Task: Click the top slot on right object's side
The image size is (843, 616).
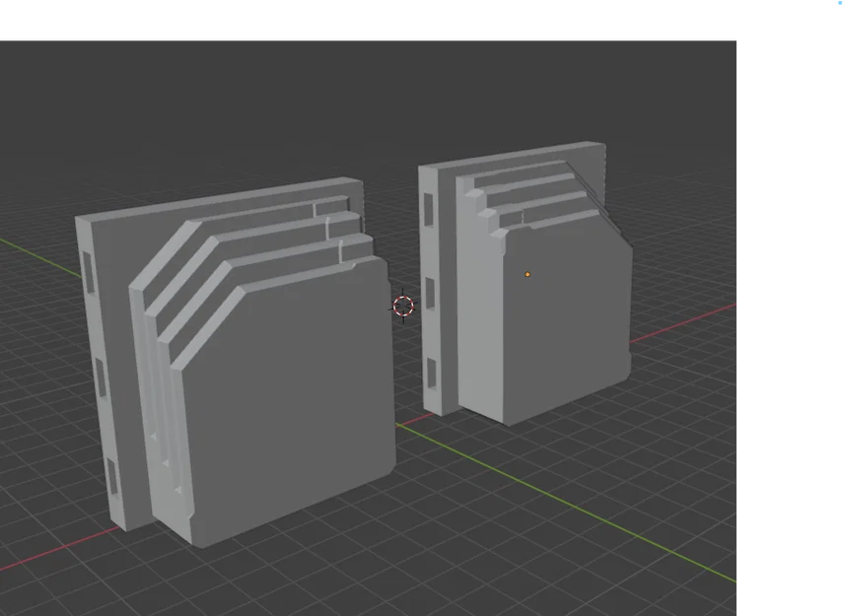Action: [429, 210]
